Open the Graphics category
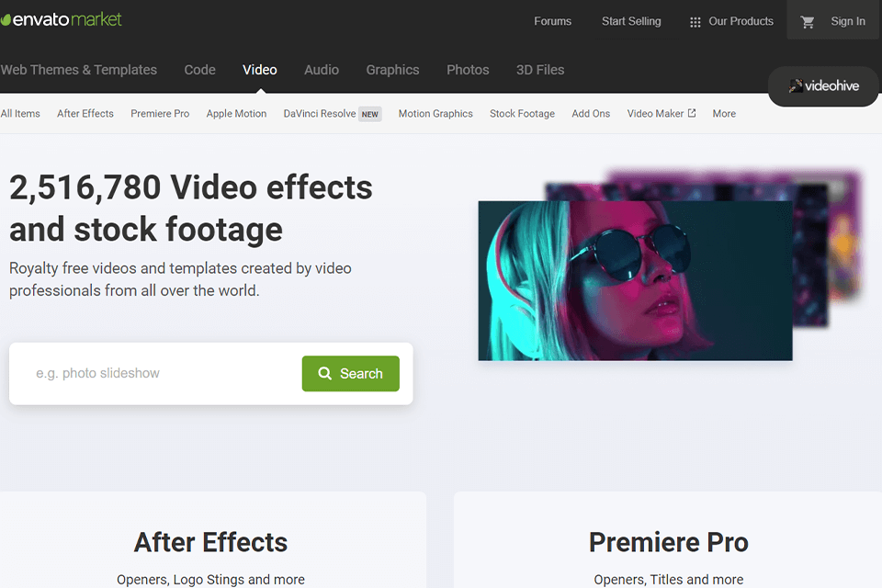 pyautogui.click(x=392, y=70)
